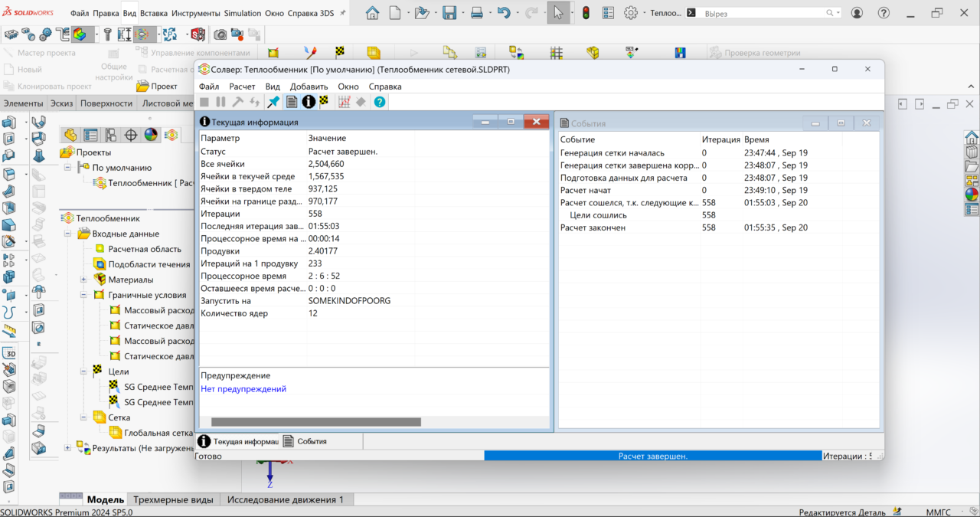Open the Инструменты menu in SOLIDWORKS
The width and height of the screenshot is (980, 517).
click(x=195, y=14)
